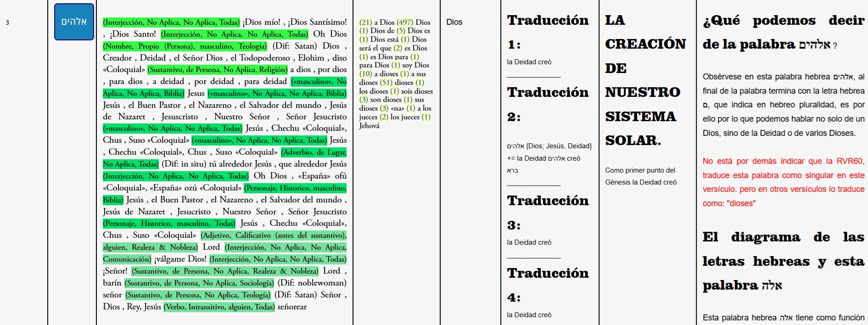Click the 'Sustantivo, de Persona, No Aplica, Sociología' tag
The image size is (868, 325).
pyautogui.click(x=199, y=283)
